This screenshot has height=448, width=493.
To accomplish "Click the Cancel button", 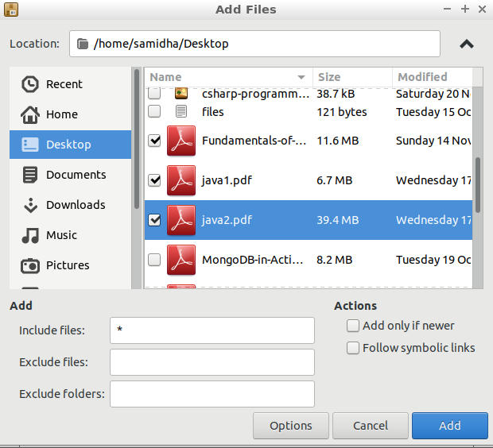I will coord(371,426).
